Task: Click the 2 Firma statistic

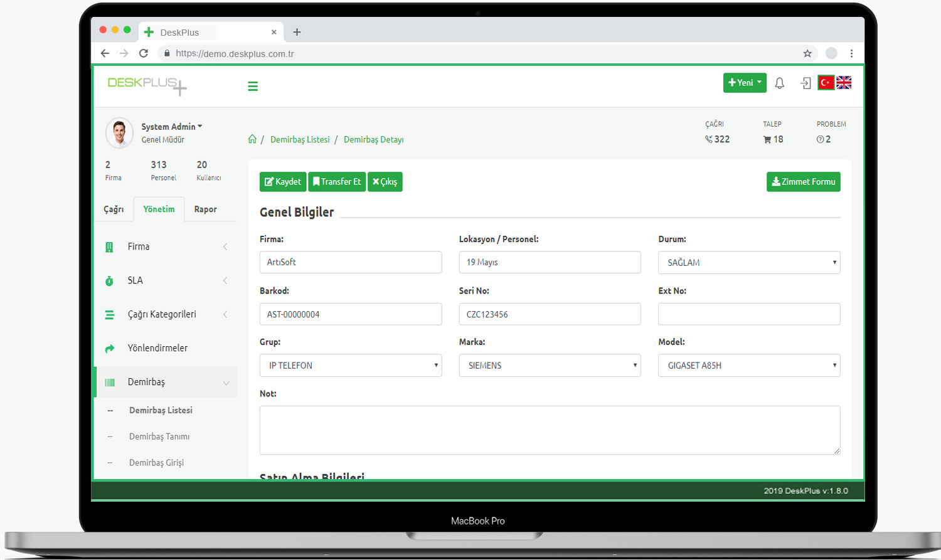Action: [x=113, y=171]
